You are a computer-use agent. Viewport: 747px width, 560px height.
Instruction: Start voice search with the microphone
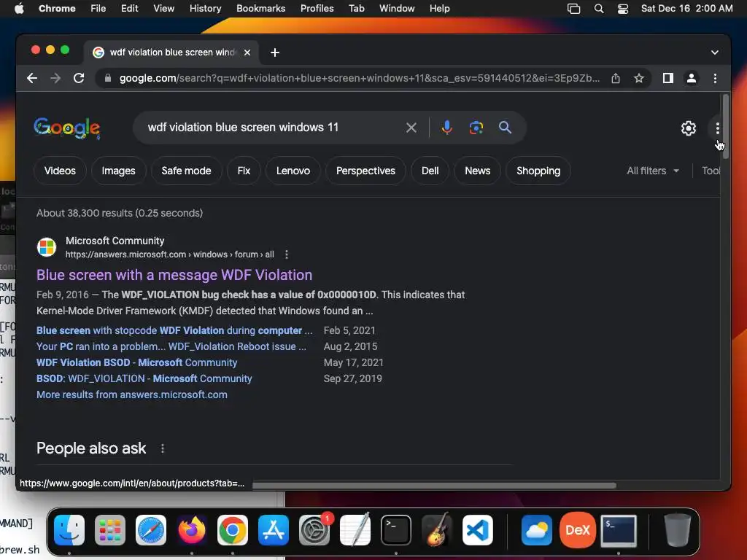coord(447,128)
